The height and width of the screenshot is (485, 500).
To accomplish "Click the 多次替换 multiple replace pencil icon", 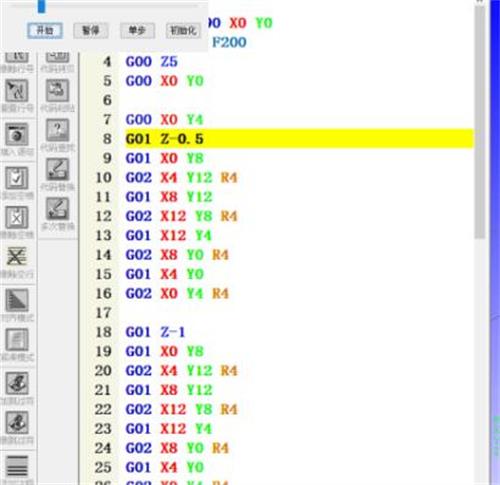I will coord(57,209).
